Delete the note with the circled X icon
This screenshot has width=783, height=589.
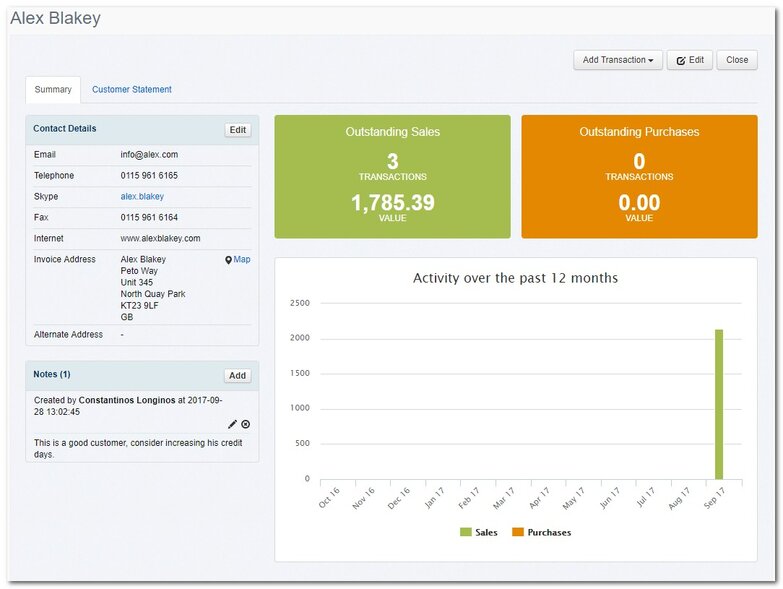pos(246,424)
